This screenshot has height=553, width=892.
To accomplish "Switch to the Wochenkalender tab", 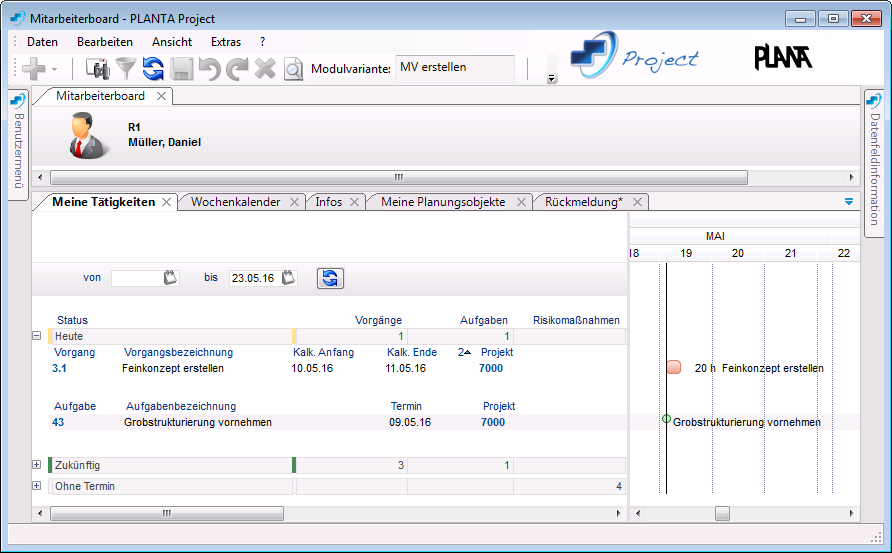I will coord(235,202).
